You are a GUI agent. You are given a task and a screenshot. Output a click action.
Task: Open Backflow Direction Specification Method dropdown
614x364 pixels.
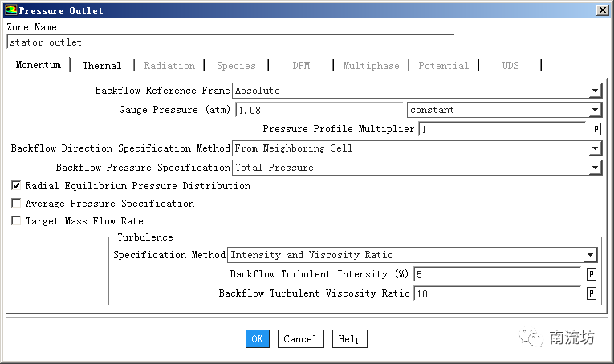pos(594,148)
